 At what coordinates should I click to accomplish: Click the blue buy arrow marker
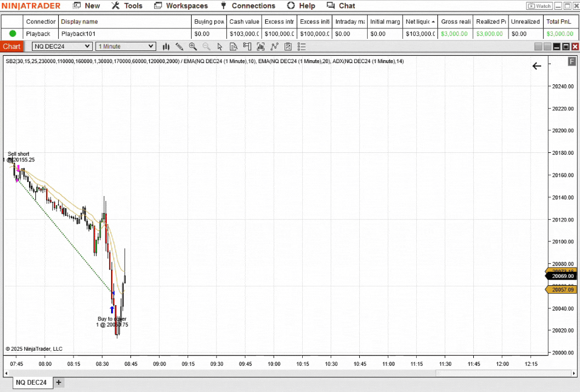pyautogui.click(x=112, y=309)
